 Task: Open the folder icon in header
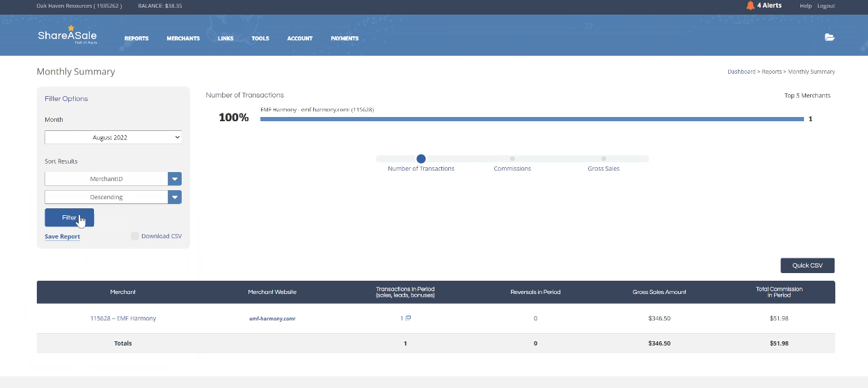829,38
